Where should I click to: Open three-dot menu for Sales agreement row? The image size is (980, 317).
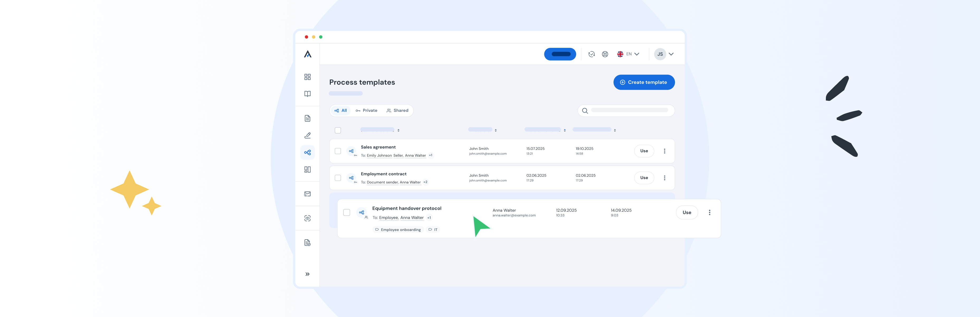pos(664,151)
